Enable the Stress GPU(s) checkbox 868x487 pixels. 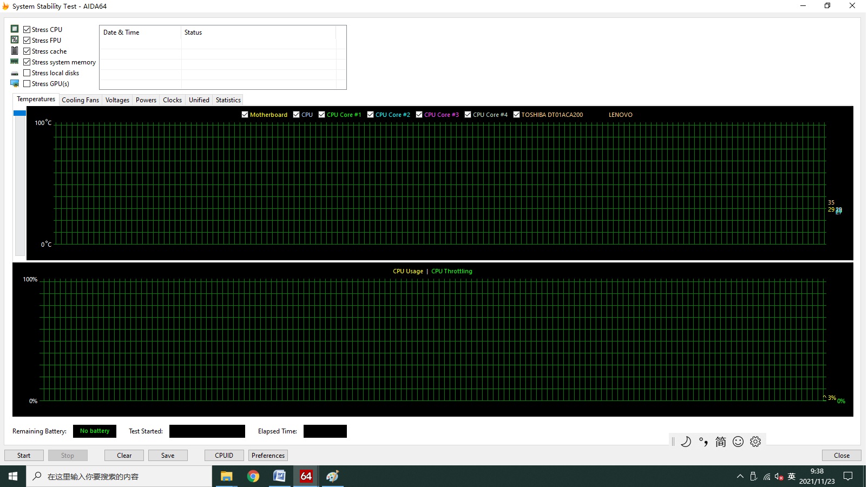click(27, 84)
